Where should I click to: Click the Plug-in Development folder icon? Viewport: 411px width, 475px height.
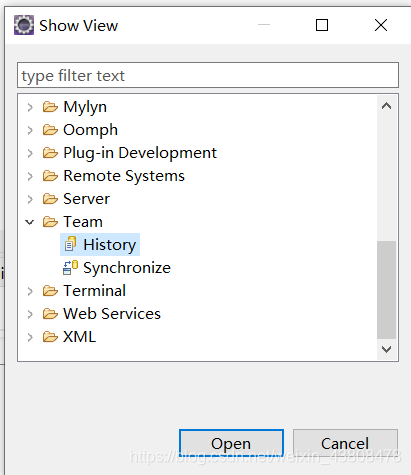pos(50,153)
